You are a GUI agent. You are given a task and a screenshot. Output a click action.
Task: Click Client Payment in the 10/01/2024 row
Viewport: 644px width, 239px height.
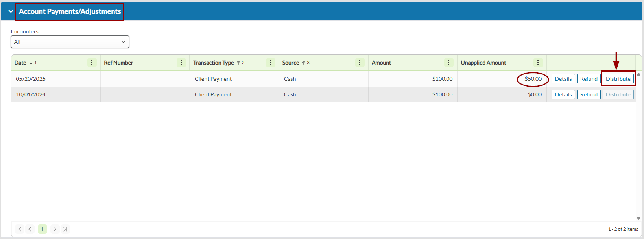[x=213, y=94]
